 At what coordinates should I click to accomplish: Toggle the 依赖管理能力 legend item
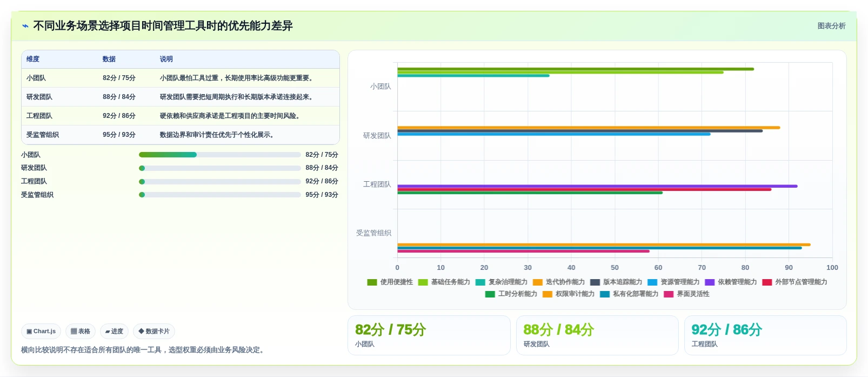(x=730, y=282)
